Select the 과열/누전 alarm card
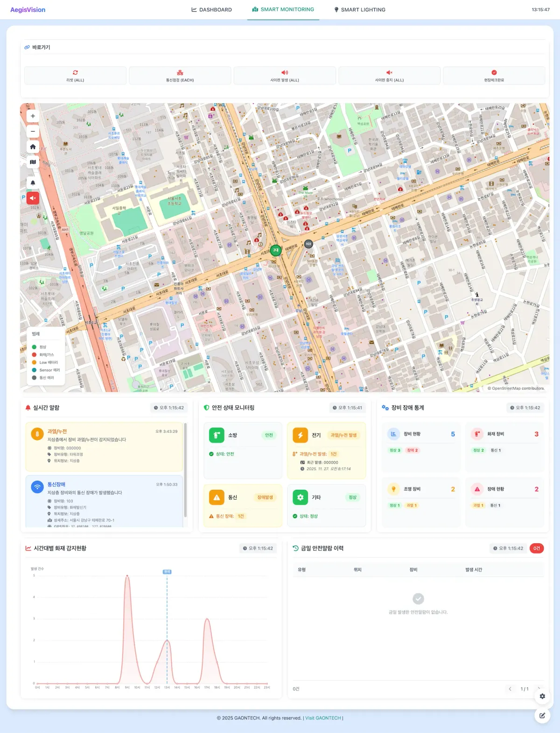The width and height of the screenshot is (560, 733). [104, 447]
